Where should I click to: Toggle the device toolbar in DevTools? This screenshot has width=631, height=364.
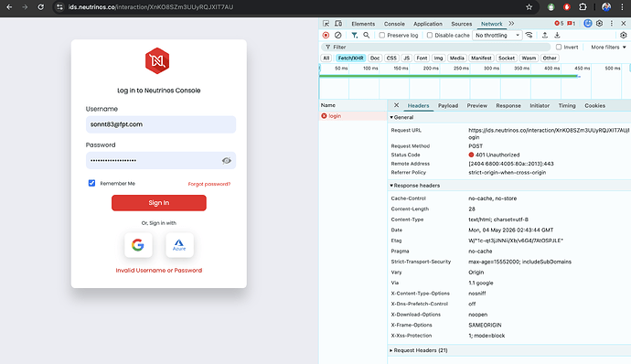pos(338,24)
